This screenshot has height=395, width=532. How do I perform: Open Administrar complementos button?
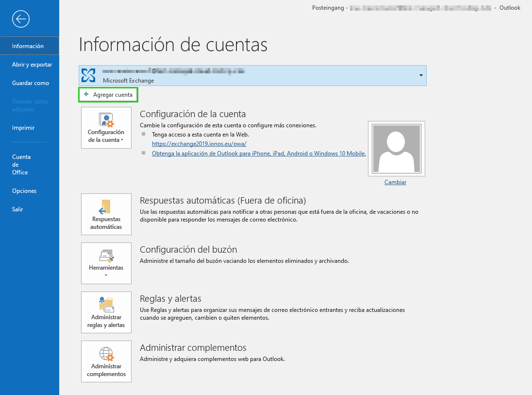pyautogui.click(x=106, y=361)
